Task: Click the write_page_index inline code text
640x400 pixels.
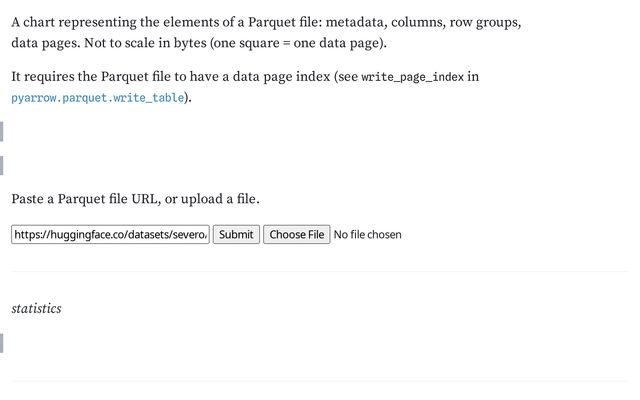Action: click(413, 77)
